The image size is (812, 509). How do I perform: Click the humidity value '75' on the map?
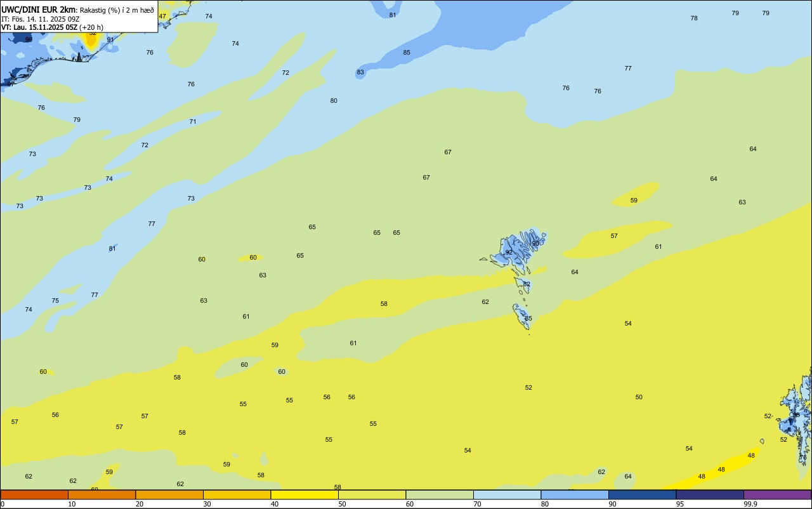tap(55, 301)
